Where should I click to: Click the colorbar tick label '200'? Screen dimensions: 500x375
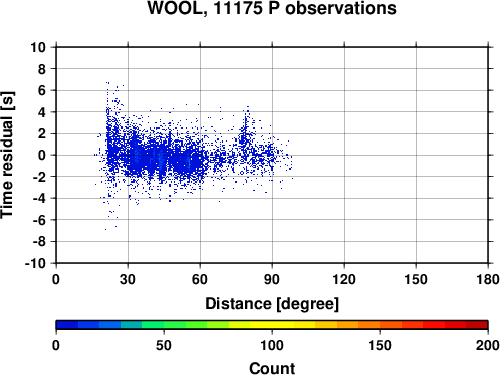488,345
